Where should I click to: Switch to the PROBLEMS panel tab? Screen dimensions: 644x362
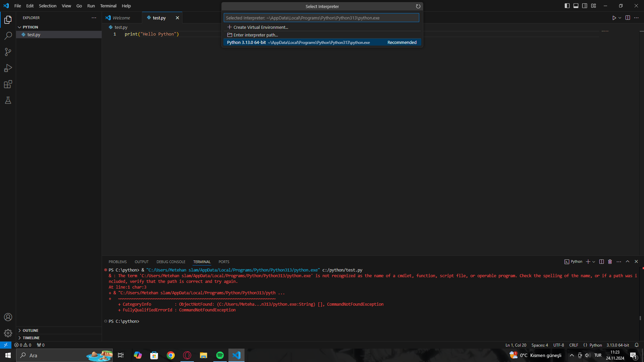click(x=117, y=262)
